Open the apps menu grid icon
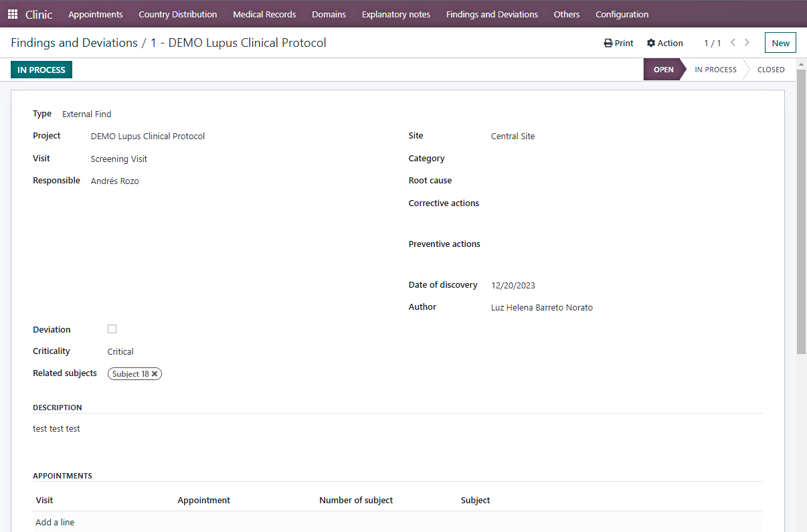Image resolution: width=807 pixels, height=532 pixels. (11, 14)
